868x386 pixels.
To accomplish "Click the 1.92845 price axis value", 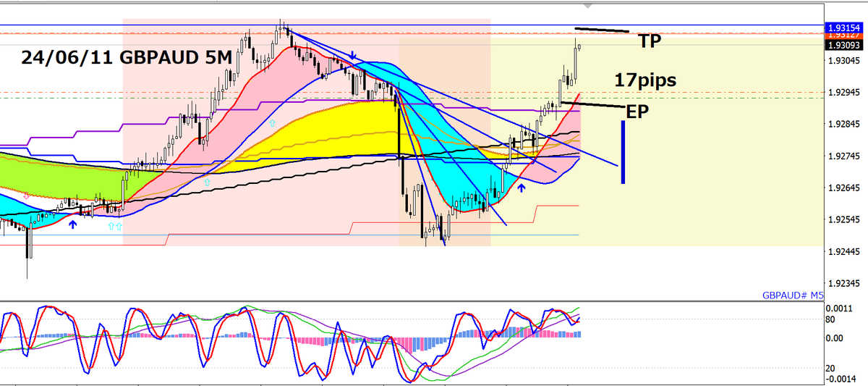I will click(843, 125).
